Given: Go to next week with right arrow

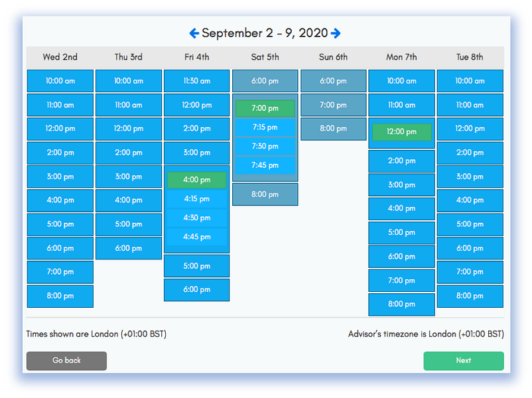Looking at the screenshot, I should click(336, 33).
